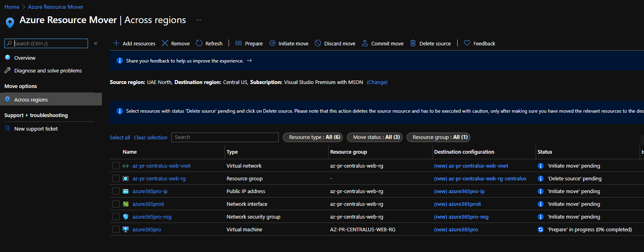The image size is (644, 252).
Task: Open the Resource group filter
Action: (x=438, y=137)
